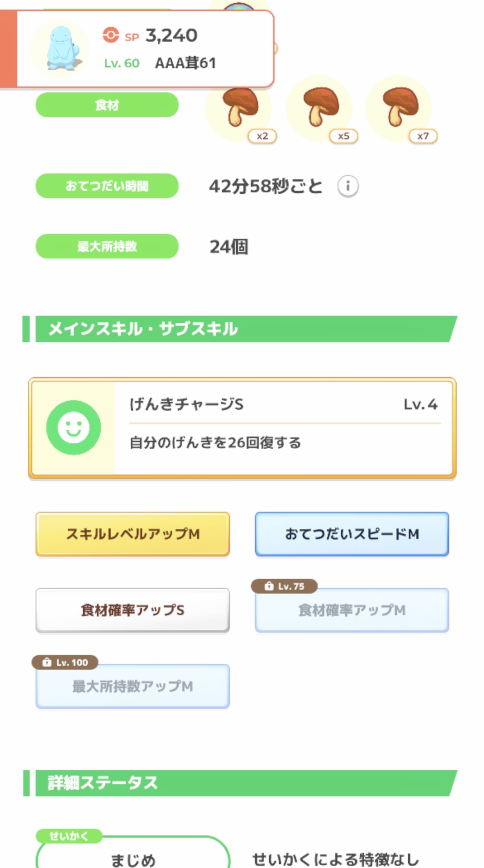The height and width of the screenshot is (868, 484).
Task: Tap the locked 食材確率アップM sub skill
Action: click(352, 610)
